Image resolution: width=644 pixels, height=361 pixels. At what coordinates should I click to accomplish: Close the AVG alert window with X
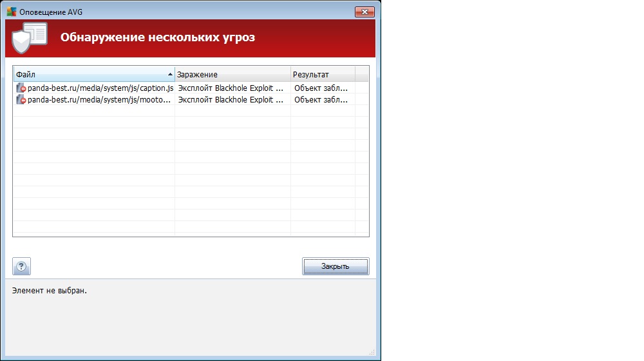[365, 12]
